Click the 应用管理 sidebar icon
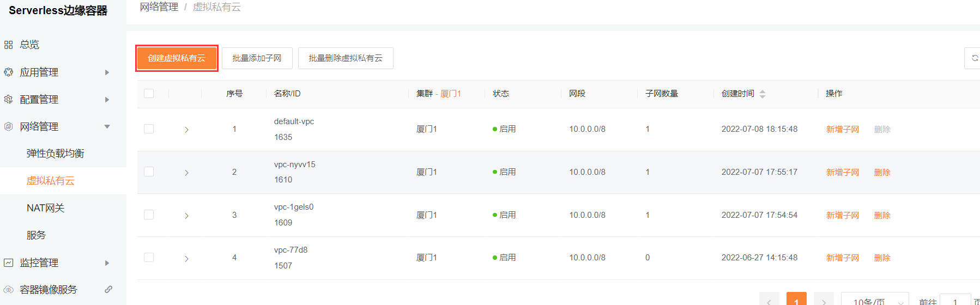This screenshot has height=305, width=980. point(9,72)
